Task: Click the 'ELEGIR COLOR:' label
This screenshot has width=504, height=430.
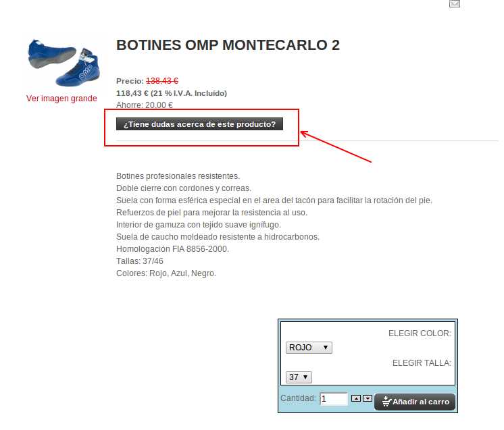Action: (x=420, y=333)
